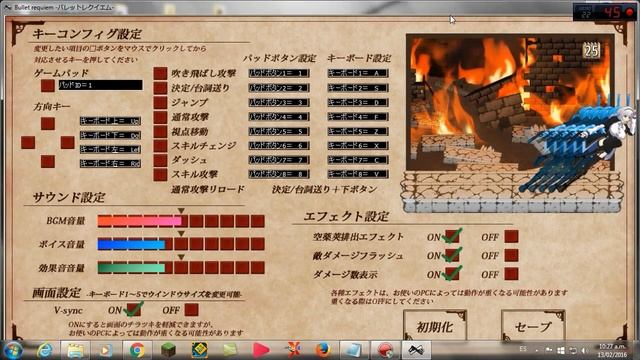Screen dimensions: 640x360
Task: Turn V-sync OFF checkbox
Action: click(191, 309)
